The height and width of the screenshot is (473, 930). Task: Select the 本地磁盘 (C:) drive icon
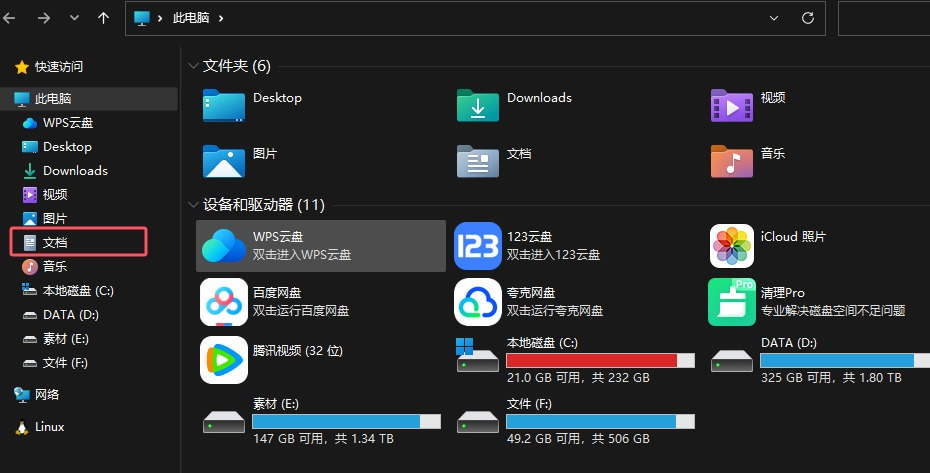pyautogui.click(x=477, y=355)
